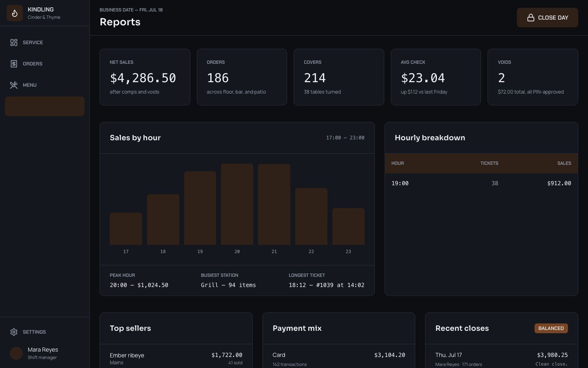Click the Orders 186 card
The width and height of the screenshot is (588, 368).
242,77
